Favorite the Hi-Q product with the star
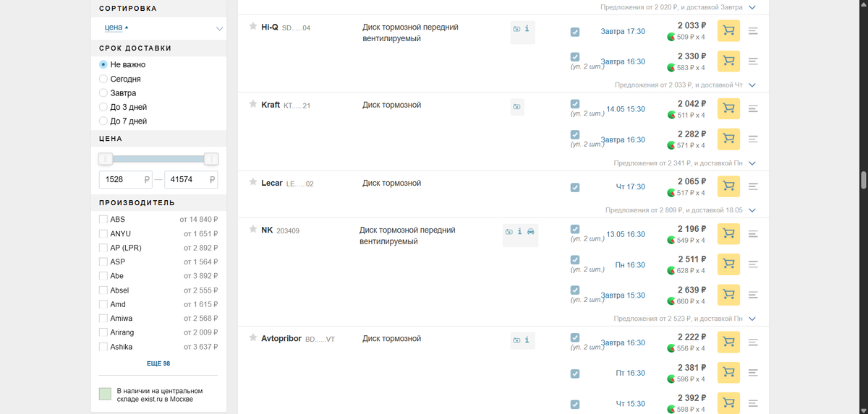The width and height of the screenshot is (868, 414). click(253, 26)
